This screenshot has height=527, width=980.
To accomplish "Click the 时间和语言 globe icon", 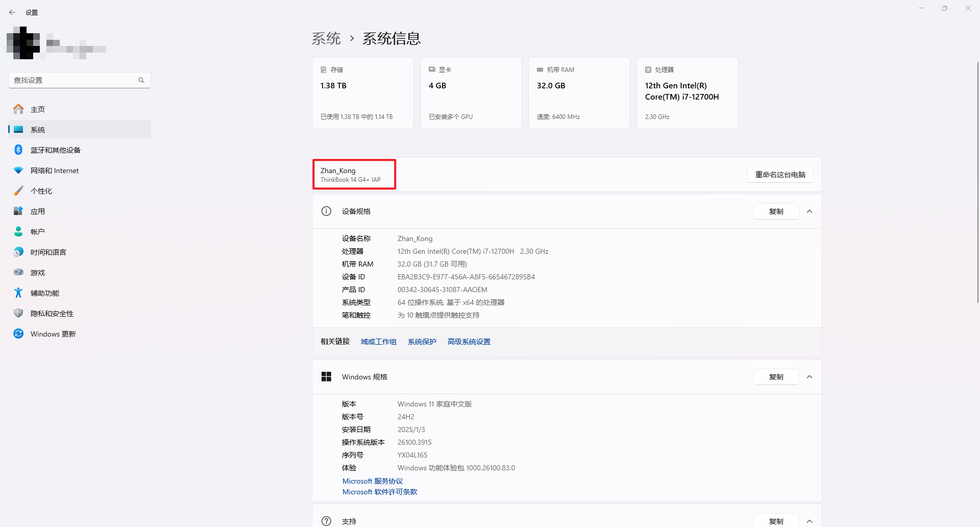I will click(x=18, y=252).
